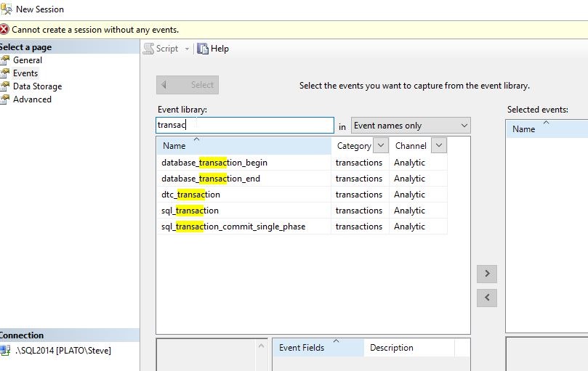588x371 pixels.
Task: Click the error icon in warning bar
Action: coord(5,30)
